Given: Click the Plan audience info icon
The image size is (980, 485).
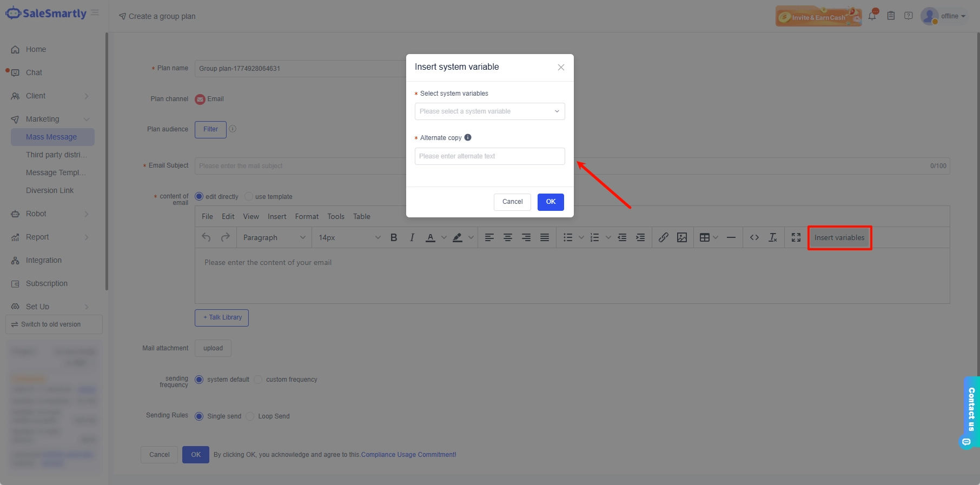Looking at the screenshot, I should point(233,129).
